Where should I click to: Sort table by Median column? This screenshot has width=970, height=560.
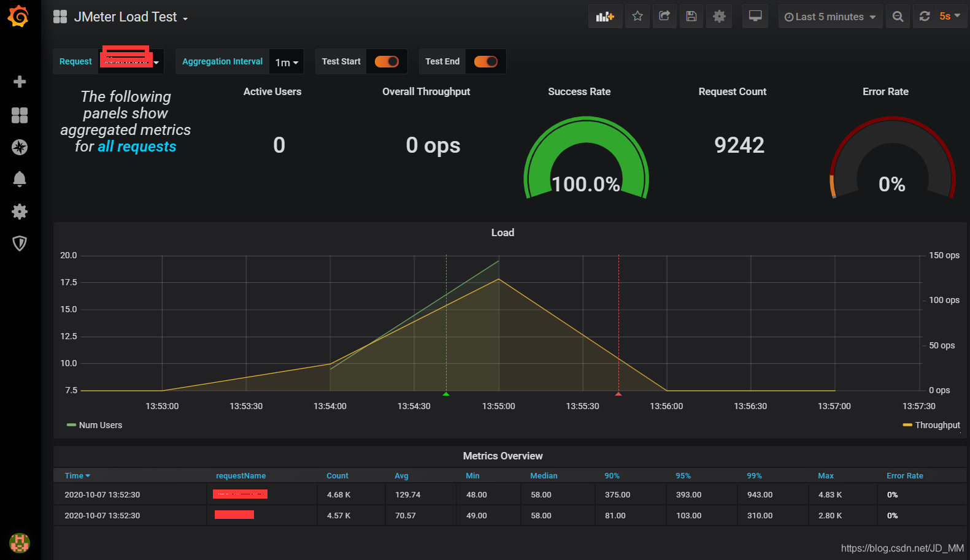[544, 476]
